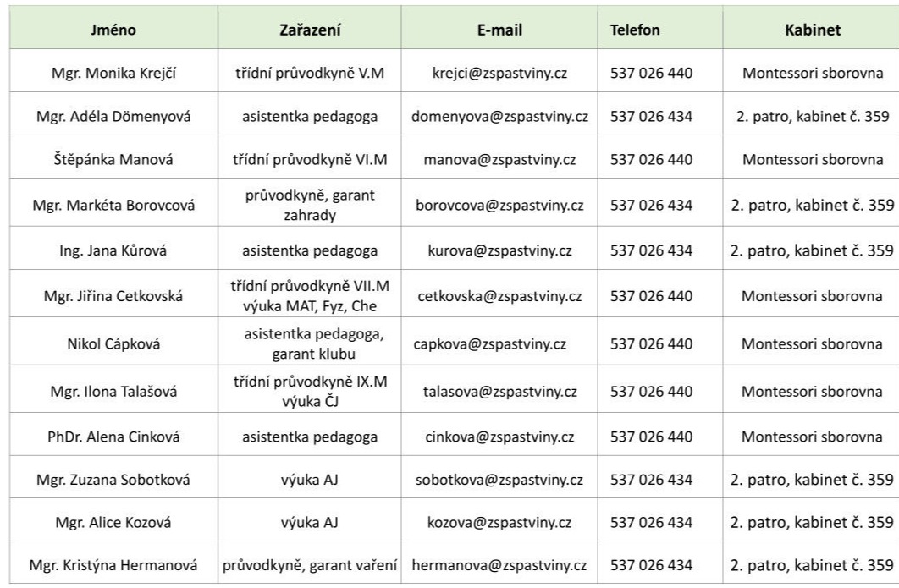Open email hermanova@zspastviny.cz

coord(499,565)
